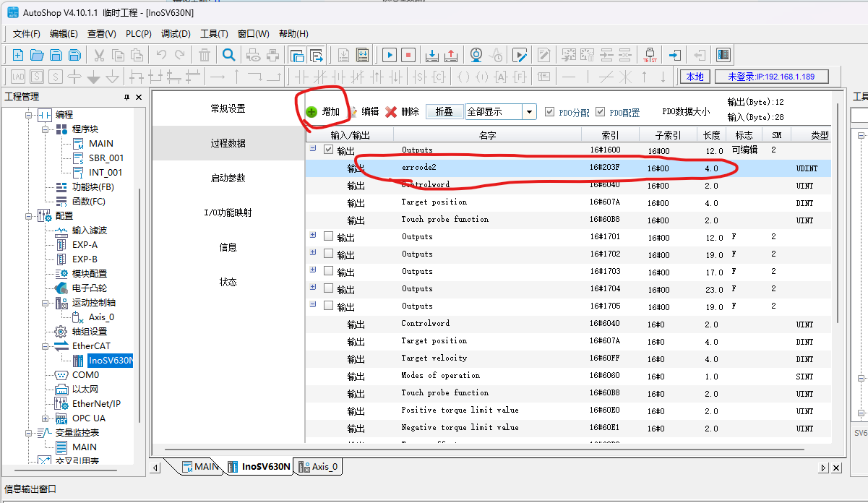
Task: Click the open folder toolbar icon
Action: tap(37, 55)
